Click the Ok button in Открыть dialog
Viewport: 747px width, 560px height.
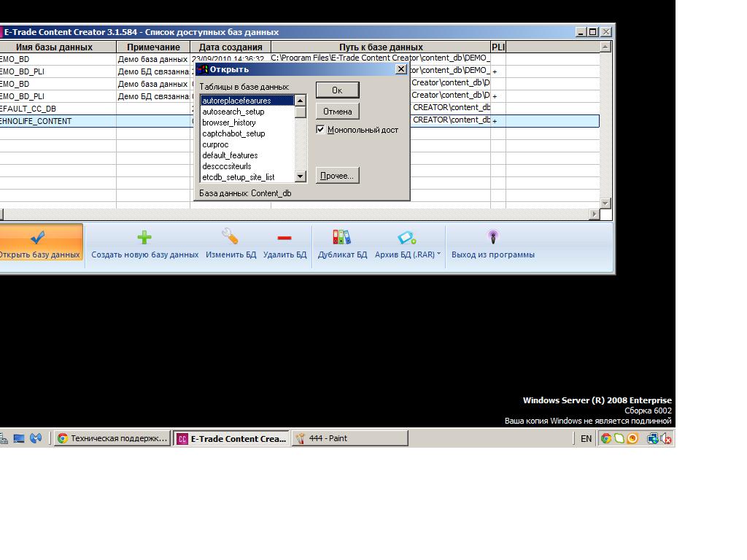(337, 90)
